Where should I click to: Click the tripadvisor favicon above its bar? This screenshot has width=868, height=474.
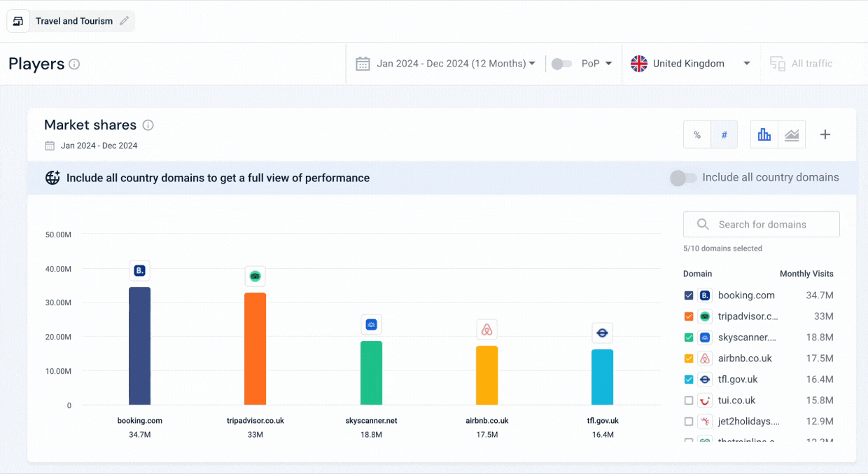(255, 277)
